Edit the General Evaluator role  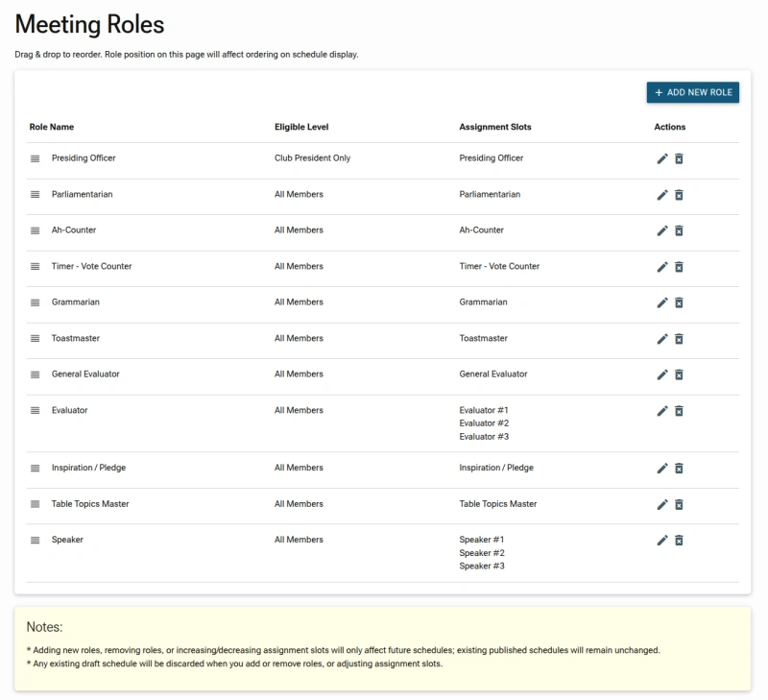[x=662, y=374]
